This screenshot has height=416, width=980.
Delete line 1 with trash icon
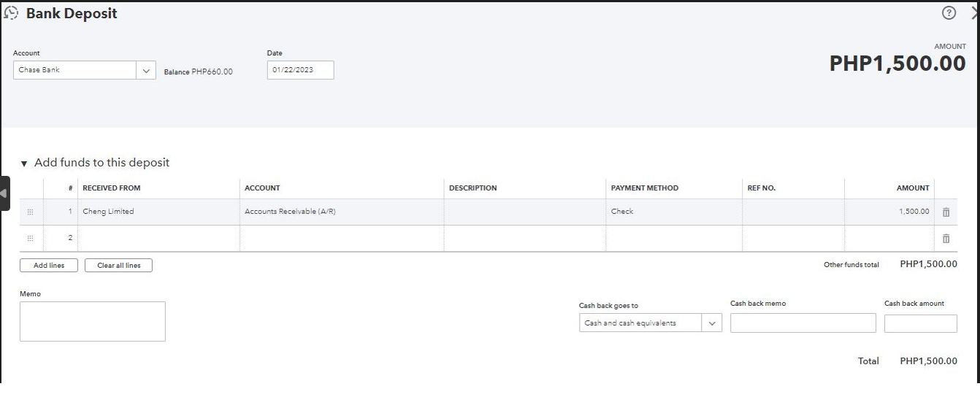[x=946, y=212]
